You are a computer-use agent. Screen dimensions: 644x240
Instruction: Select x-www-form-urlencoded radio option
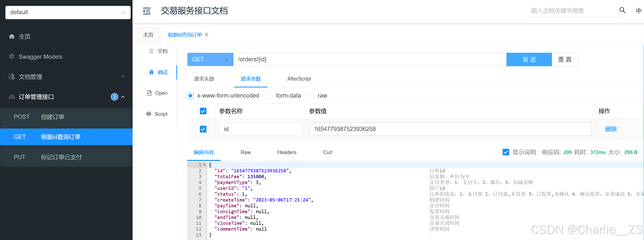pyautogui.click(x=191, y=96)
